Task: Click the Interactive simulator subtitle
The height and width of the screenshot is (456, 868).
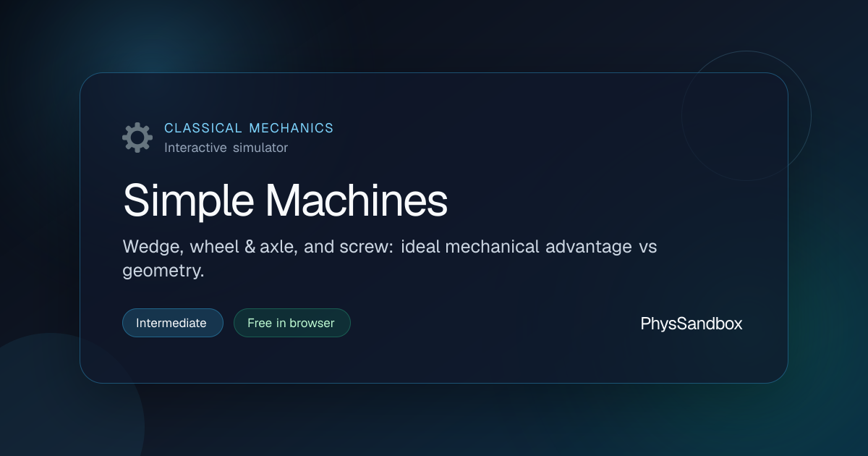Action: pyautogui.click(x=226, y=148)
